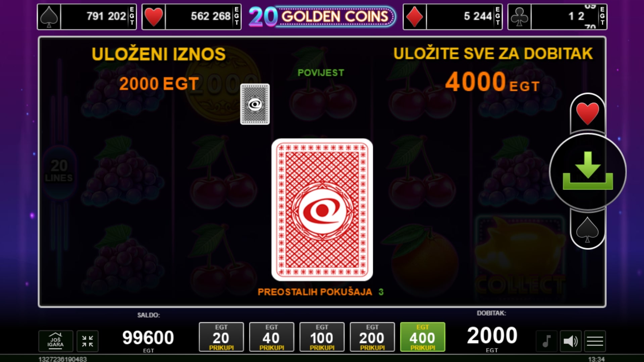Exit fullscreen with the collapse arrows icon

point(88,341)
